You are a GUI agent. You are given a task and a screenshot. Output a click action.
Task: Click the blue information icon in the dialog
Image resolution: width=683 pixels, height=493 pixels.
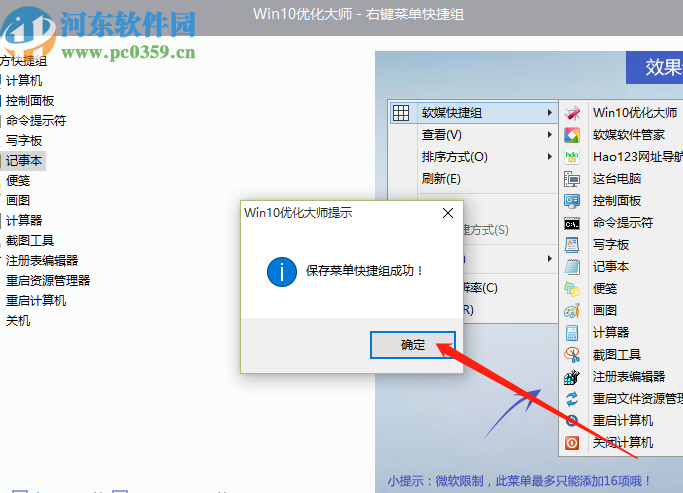(x=282, y=272)
